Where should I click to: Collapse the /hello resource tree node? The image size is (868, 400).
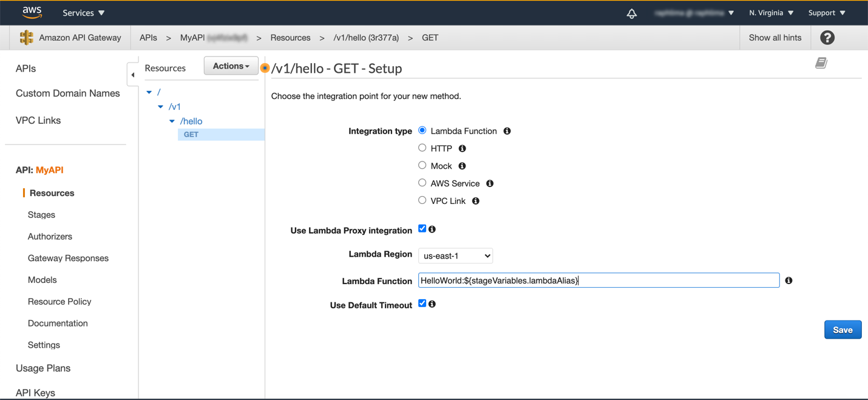click(x=172, y=121)
